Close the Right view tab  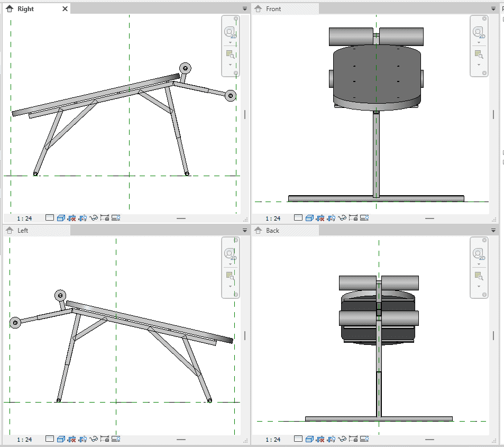point(65,9)
